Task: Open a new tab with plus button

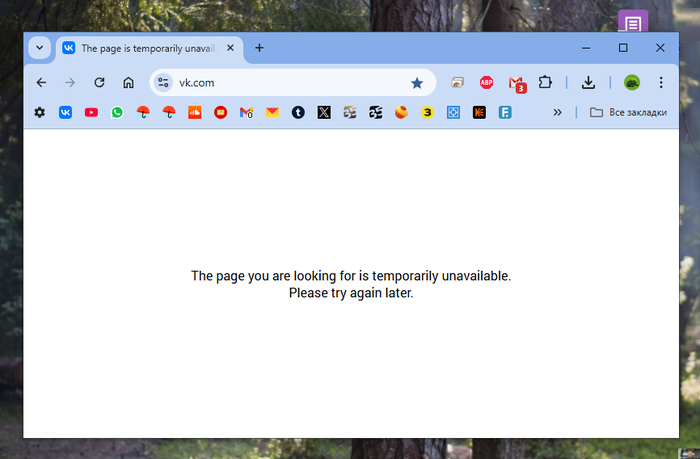Action: click(x=259, y=48)
